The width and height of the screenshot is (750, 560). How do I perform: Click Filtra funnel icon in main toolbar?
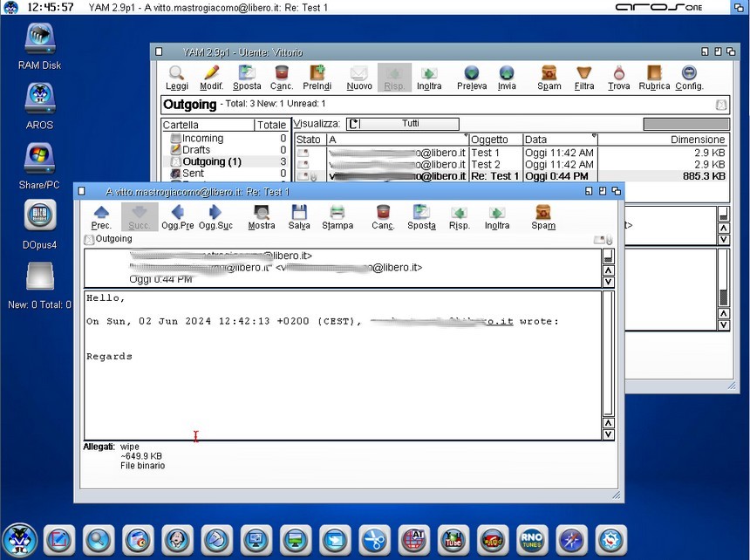pyautogui.click(x=584, y=77)
